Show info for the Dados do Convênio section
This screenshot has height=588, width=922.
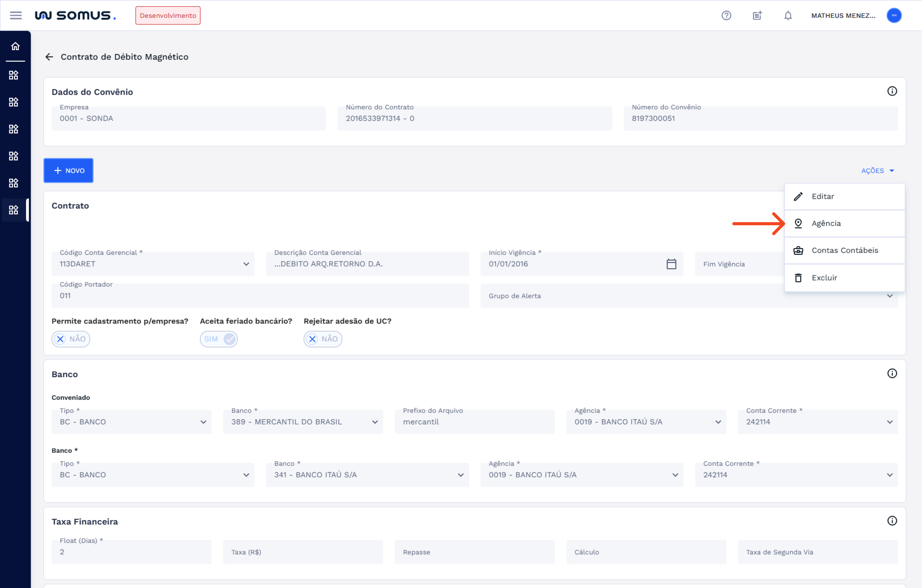892,91
